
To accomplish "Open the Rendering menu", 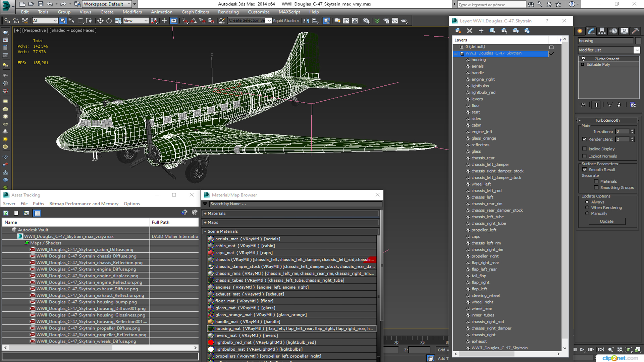I will (x=228, y=12).
